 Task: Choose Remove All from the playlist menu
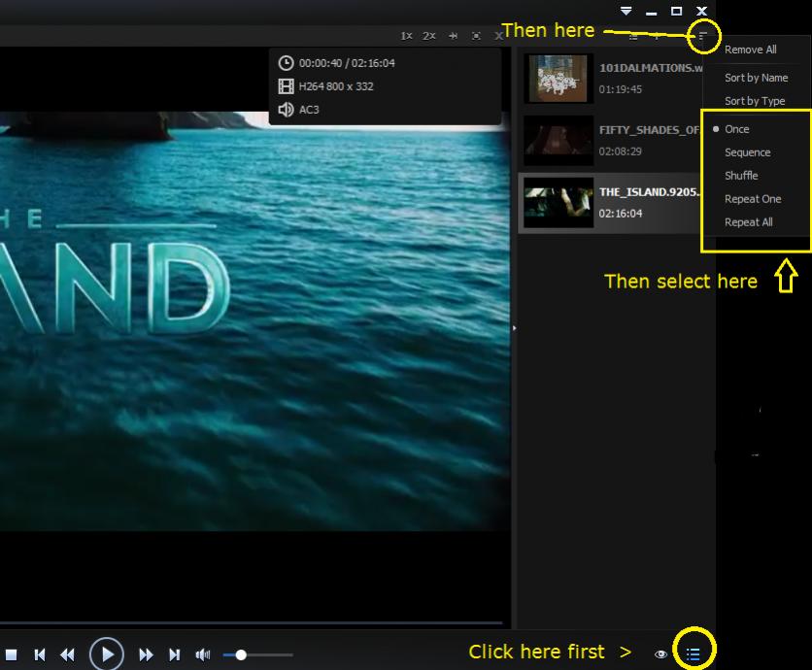[751, 50]
